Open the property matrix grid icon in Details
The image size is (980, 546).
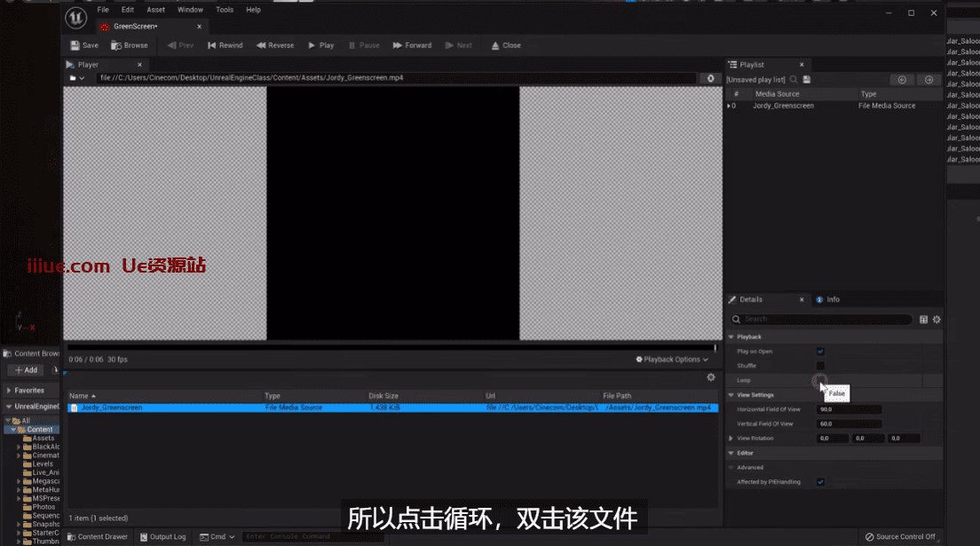pos(923,320)
